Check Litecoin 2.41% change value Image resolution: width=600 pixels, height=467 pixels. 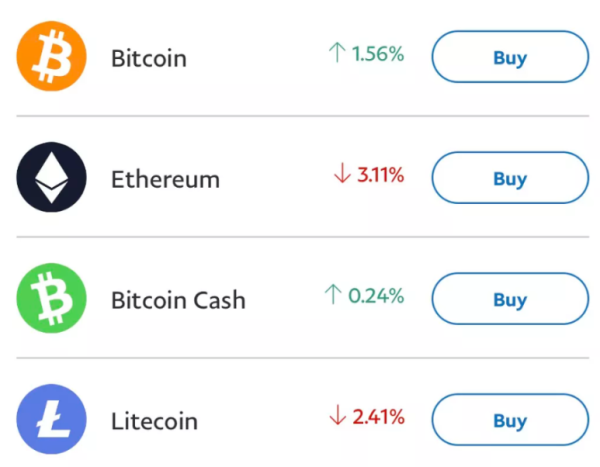pos(378,416)
